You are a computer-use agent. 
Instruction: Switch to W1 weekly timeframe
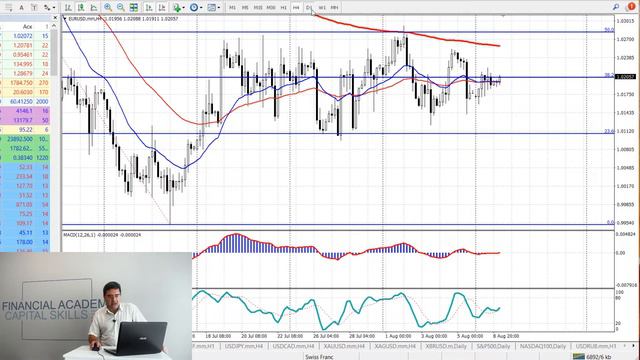click(x=322, y=7)
